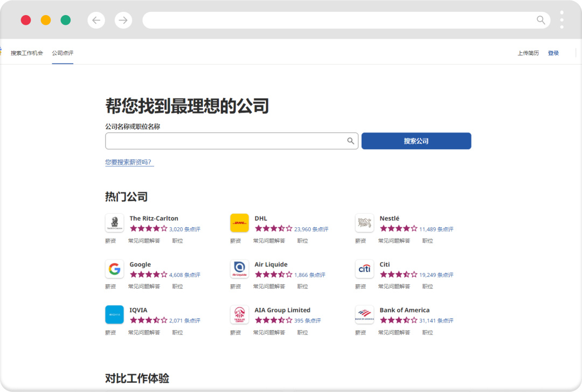The image size is (582, 392).
Task: Click 常见问题解答 under Google
Action: (x=144, y=286)
